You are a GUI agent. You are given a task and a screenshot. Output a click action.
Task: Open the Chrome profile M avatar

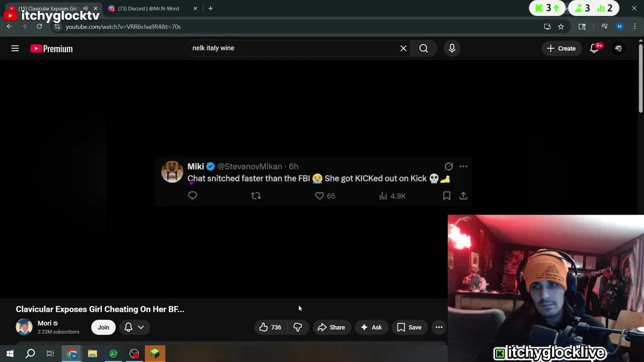coord(620,27)
